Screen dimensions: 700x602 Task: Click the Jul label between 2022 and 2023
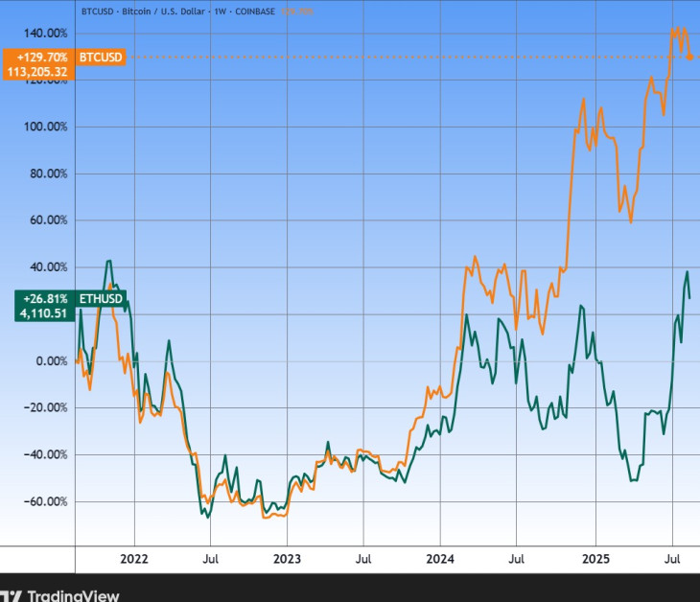210,559
